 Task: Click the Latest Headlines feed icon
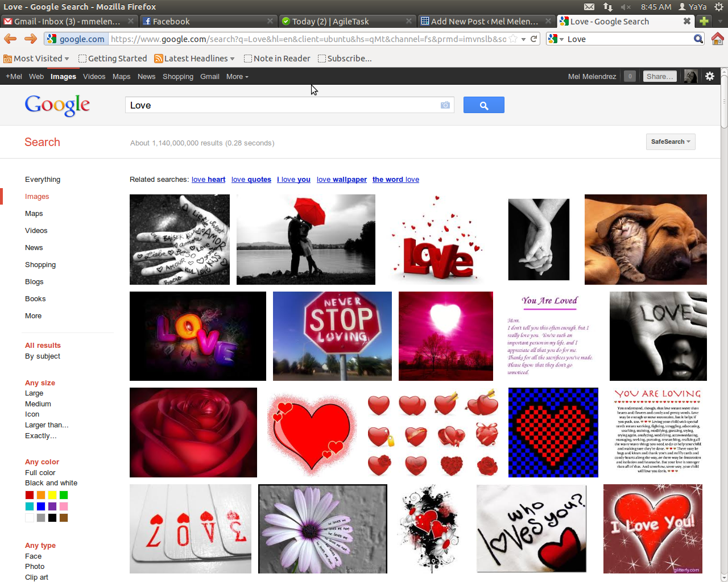click(159, 59)
